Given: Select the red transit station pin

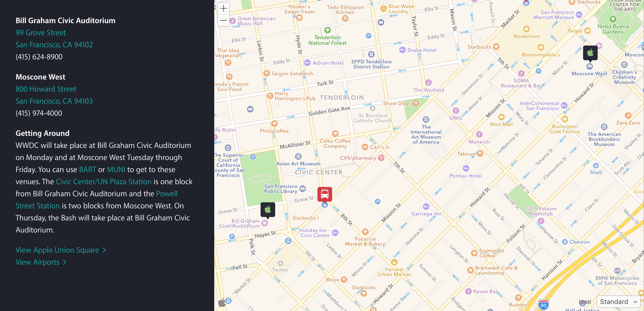Looking at the screenshot, I should tap(325, 194).
